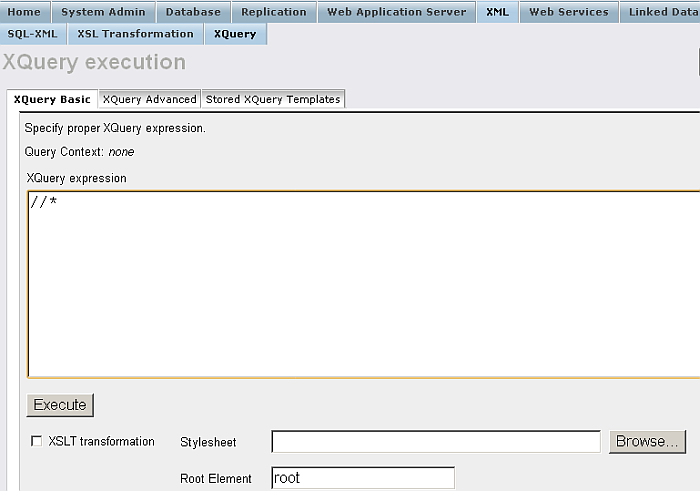Click the XML tab
This screenshot has width=700, height=491.
point(497,12)
